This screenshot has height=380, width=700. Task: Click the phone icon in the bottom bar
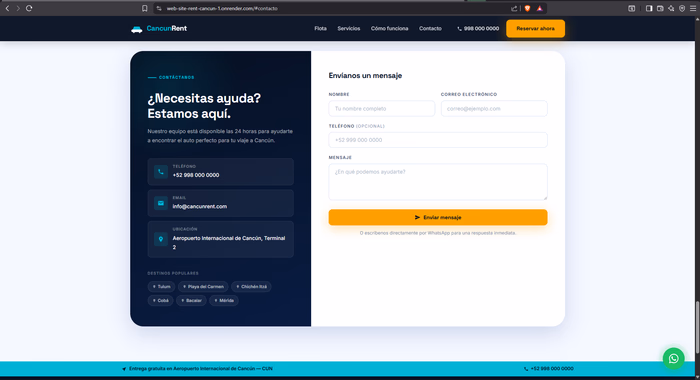[x=526, y=369]
